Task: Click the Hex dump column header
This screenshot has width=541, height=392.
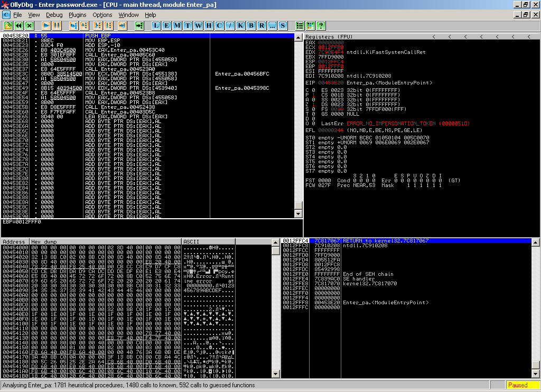Action: point(106,241)
